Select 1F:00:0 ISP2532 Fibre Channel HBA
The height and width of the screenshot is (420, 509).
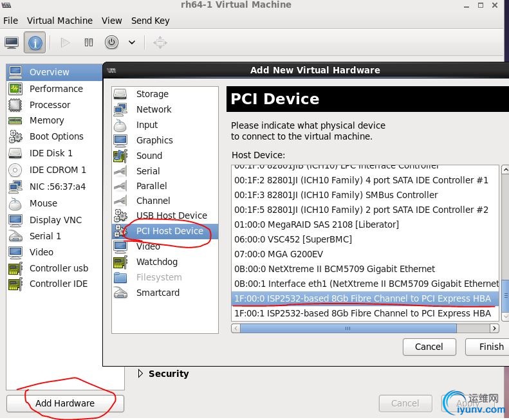366,298
